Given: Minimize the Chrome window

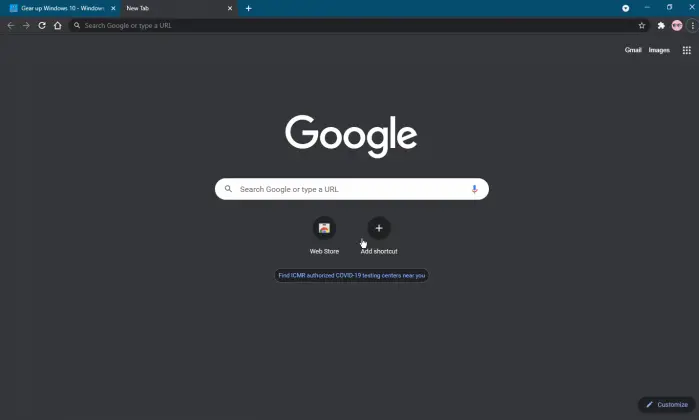Looking at the screenshot, I should [647, 7].
